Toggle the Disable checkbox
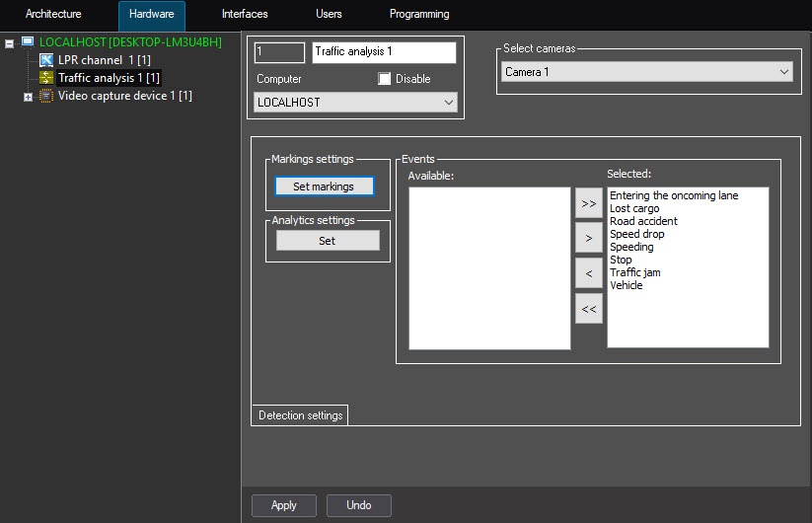The height and width of the screenshot is (523, 812). (x=385, y=79)
